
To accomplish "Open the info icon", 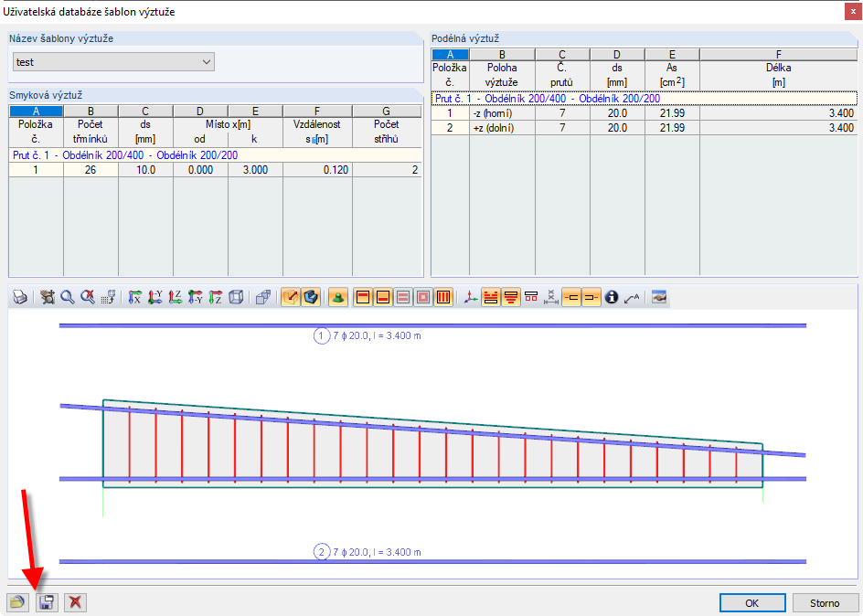I will click(612, 298).
